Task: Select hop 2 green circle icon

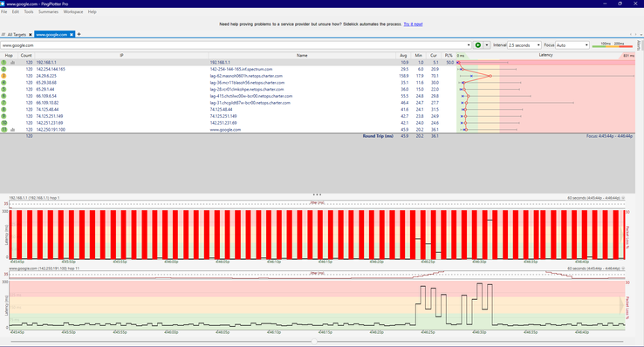Action: 3,69
